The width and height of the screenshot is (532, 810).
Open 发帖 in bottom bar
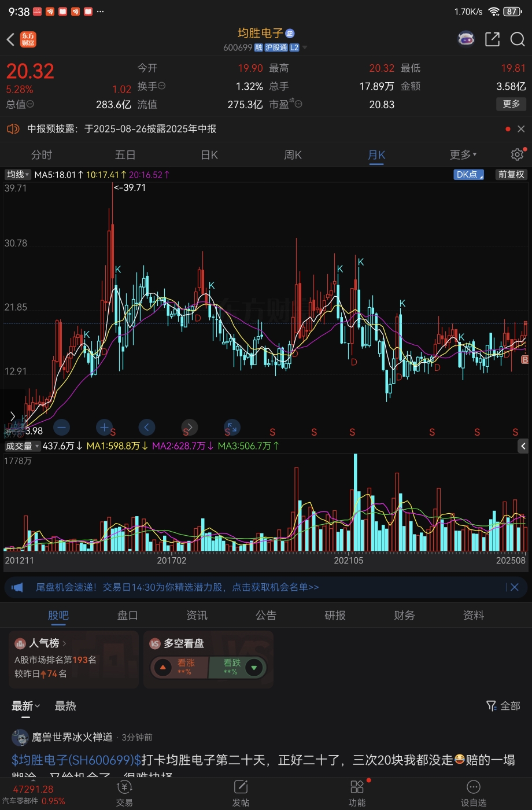pyautogui.click(x=241, y=793)
